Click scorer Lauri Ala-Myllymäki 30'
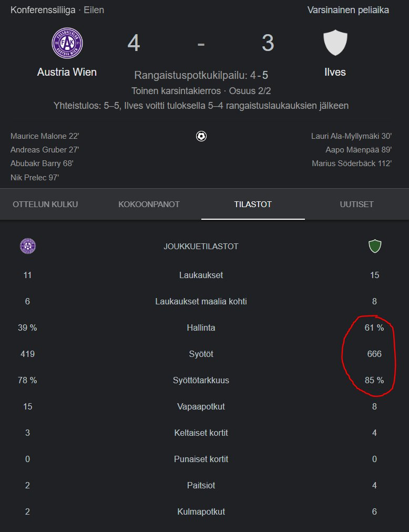 (x=351, y=136)
